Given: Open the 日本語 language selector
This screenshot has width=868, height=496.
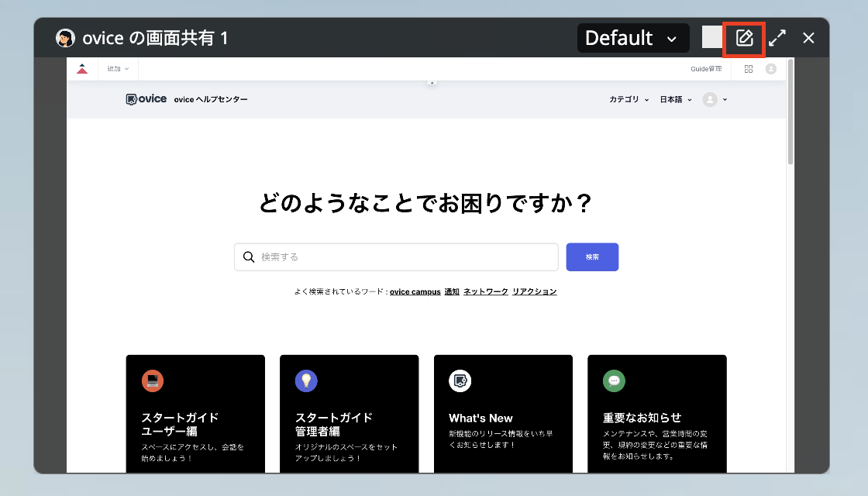Looking at the screenshot, I should pos(676,99).
